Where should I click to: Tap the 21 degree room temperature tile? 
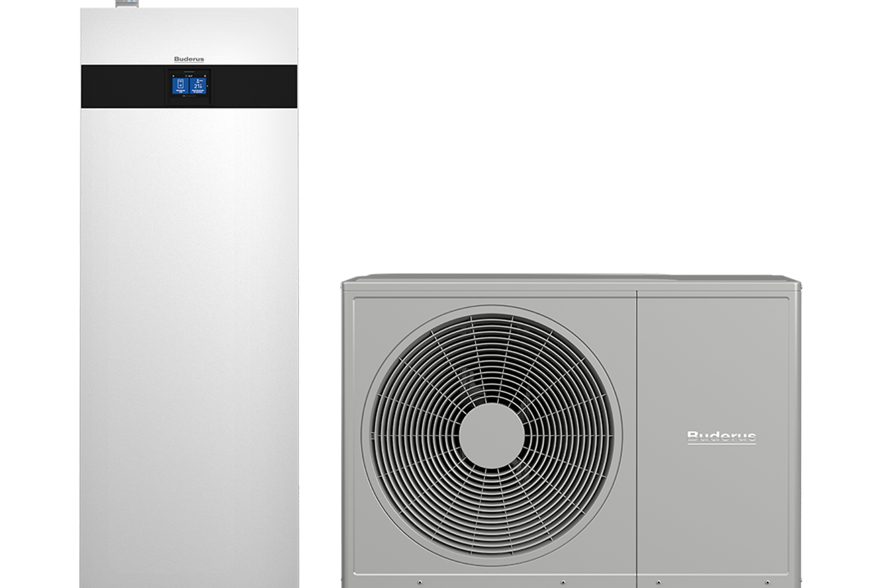198,86
